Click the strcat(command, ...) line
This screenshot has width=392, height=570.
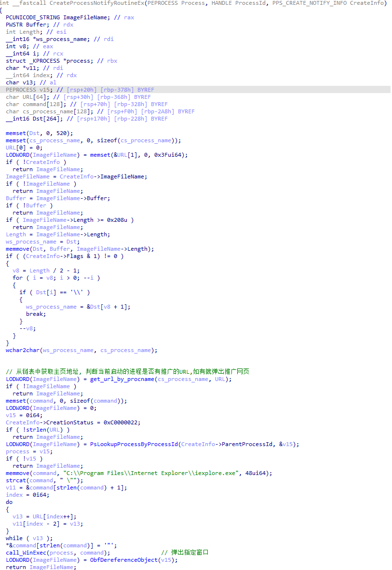(44, 480)
